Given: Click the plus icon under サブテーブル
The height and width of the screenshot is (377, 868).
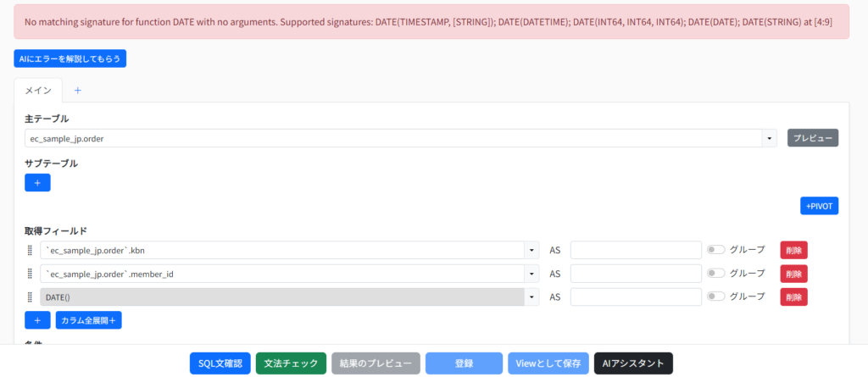Looking at the screenshot, I should click(x=37, y=182).
